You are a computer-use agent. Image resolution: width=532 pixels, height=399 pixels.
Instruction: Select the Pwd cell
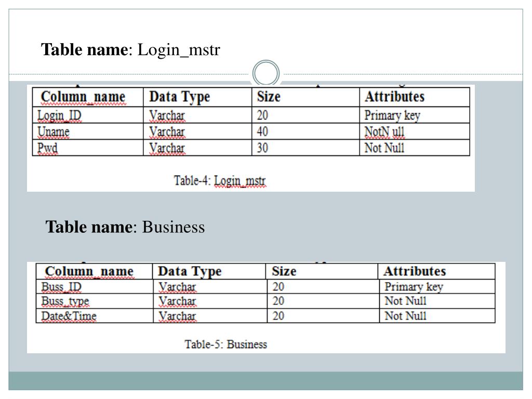pos(48,148)
